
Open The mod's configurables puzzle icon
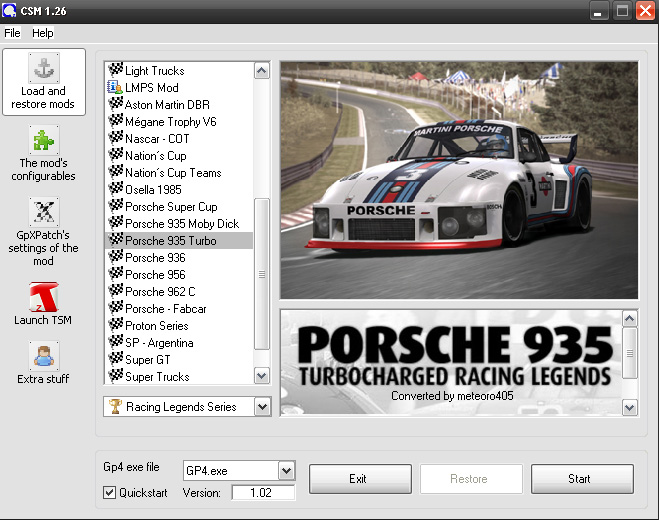(44, 140)
